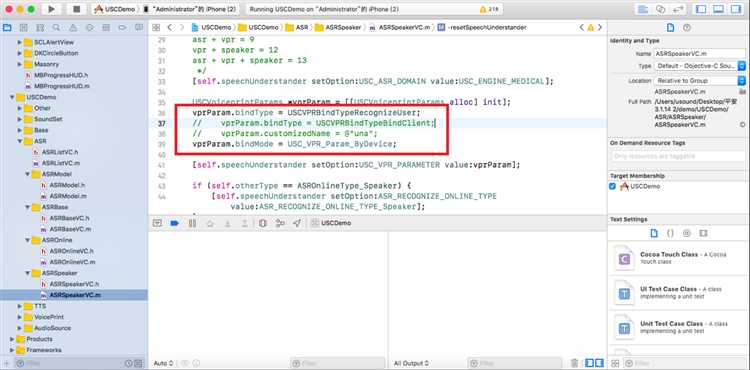Hide the Navigator pane
This screenshot has width=750, height=370.
701,9
